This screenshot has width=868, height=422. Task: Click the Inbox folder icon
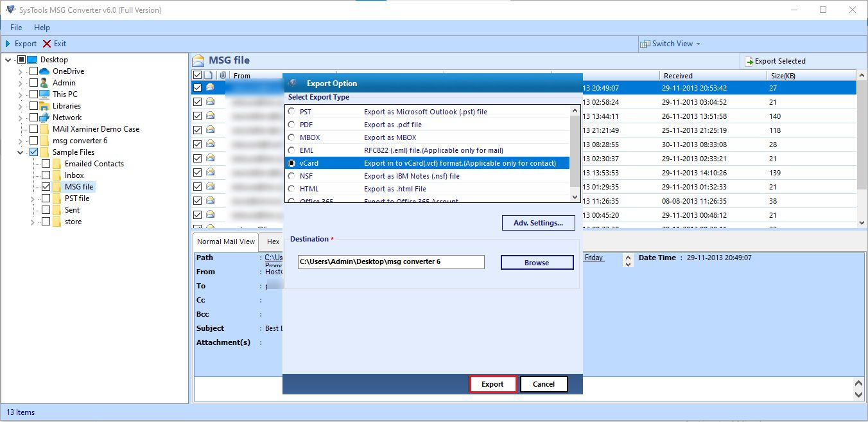tap(56, 175)
